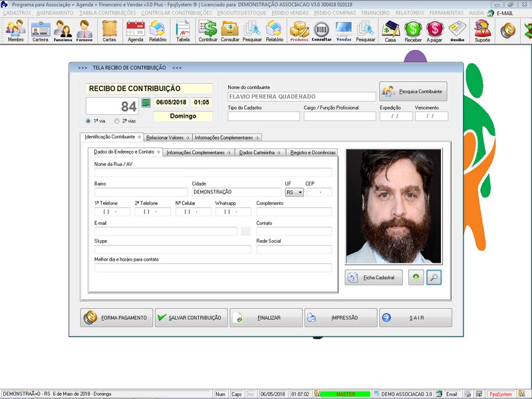Open the Suporte toolbar icon

pos(482,31)
